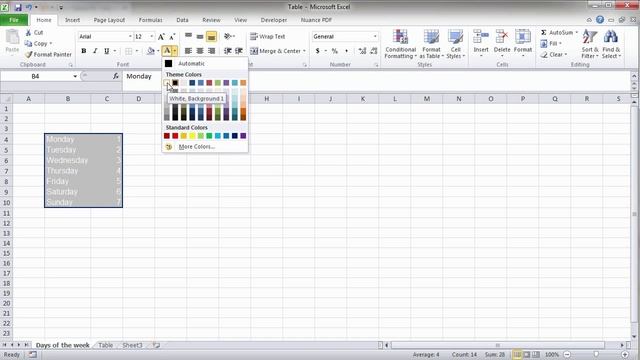Expand the Merge & Center dropdown arrow
The image size is (640, 360).
[304, 51]
